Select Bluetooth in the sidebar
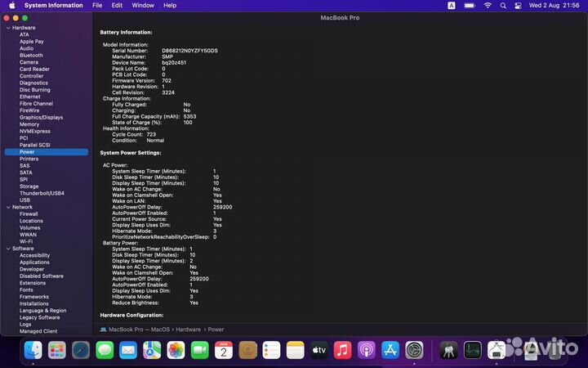The image size is (588, 368). [31, 56]
